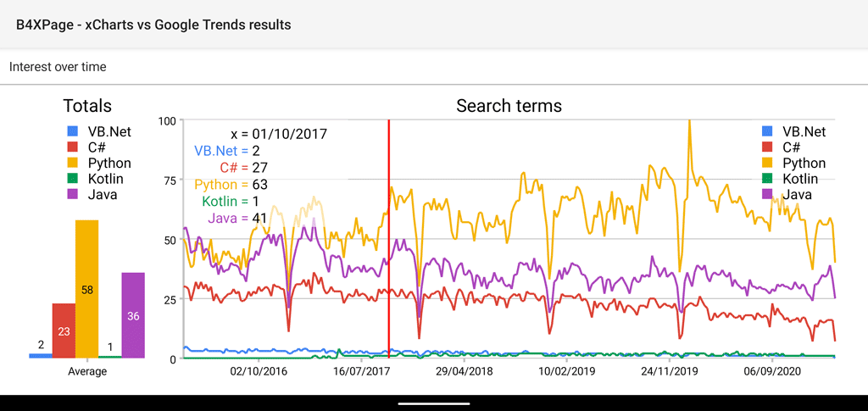Click the green Kotlin swatch in Search terms legend
Image resolution: width=868 pixels, height=411 pixels.
coord(767,179)
